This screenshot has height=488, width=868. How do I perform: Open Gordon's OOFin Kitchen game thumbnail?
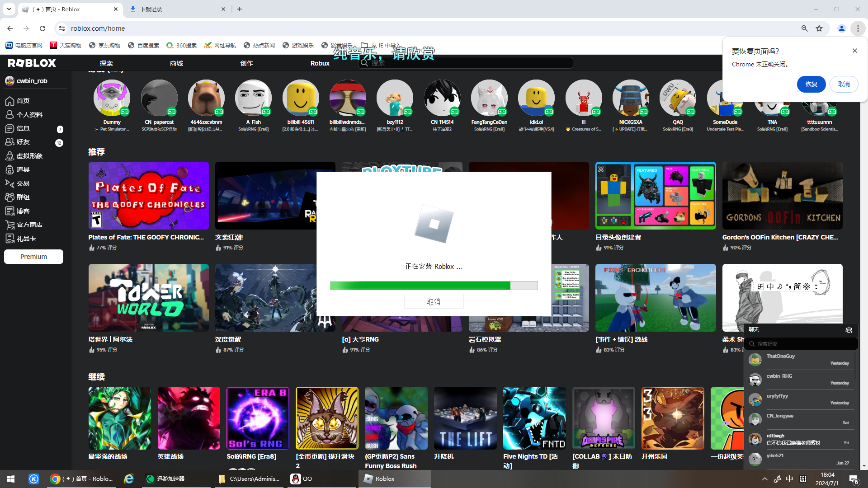782,196
